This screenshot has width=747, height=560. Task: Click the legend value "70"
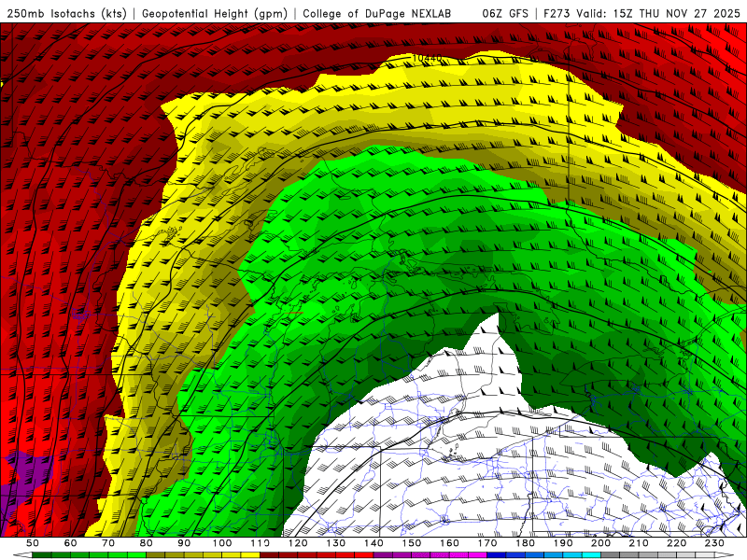(x=108, y=543)
